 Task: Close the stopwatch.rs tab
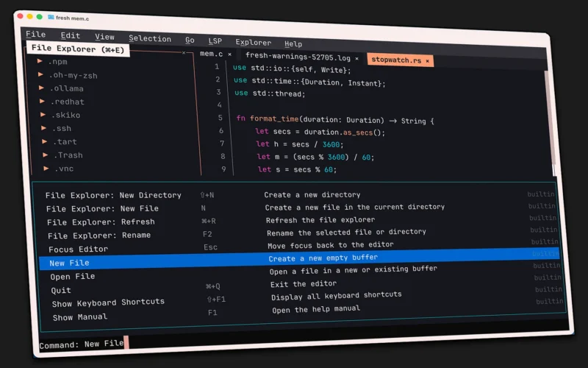427,60
